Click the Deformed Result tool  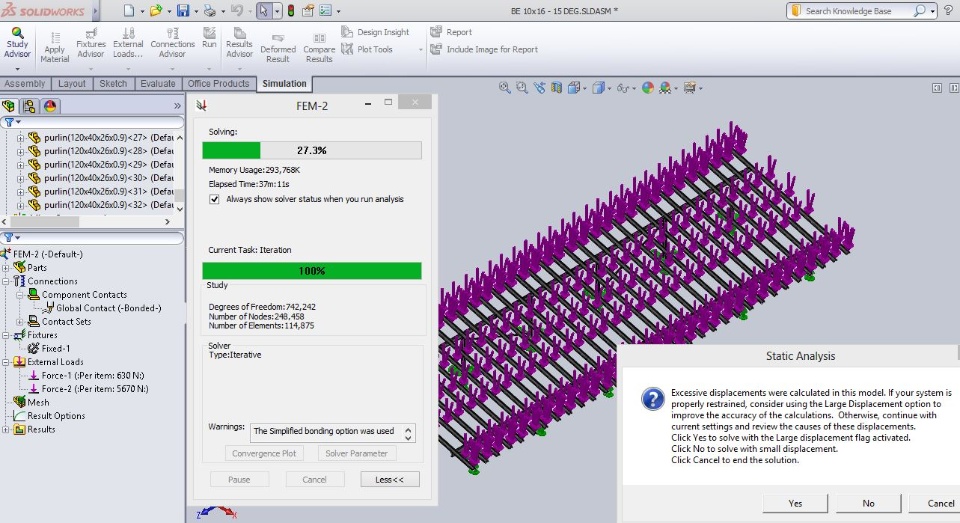point(277,48)
